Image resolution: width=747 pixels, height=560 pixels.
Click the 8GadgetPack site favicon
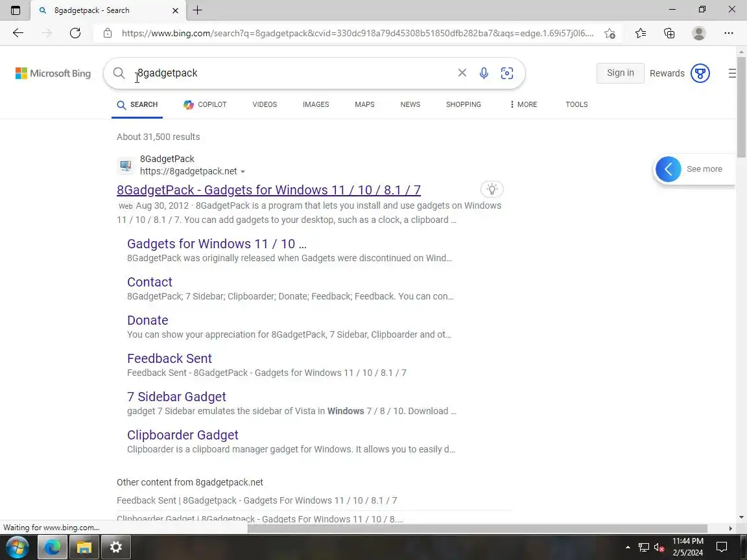pyautogui.click(x=126, y=166)
